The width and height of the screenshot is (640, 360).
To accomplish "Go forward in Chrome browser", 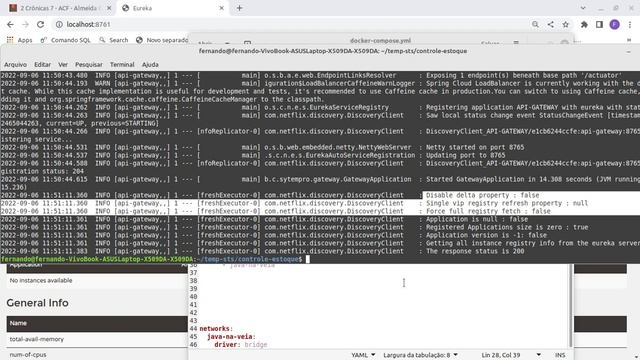I will pyautogui.click(x=25, y=24).
